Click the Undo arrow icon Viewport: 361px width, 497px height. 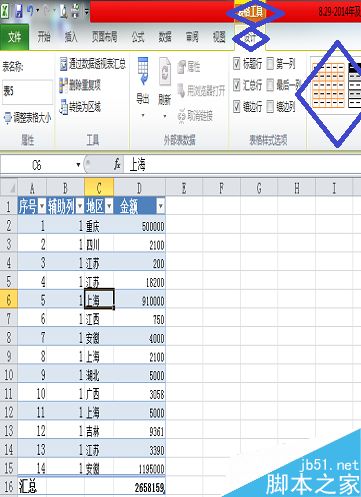point(31,11)
